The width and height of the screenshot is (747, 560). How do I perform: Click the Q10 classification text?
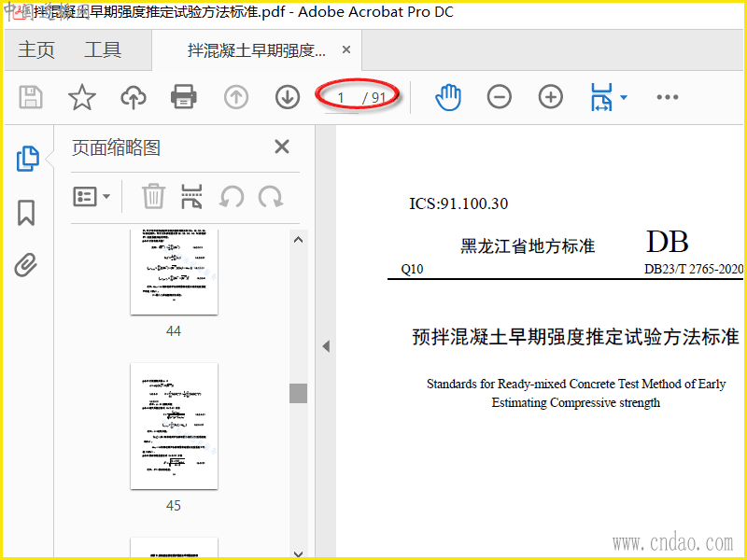pyautogui.click(x=412, y=269)
